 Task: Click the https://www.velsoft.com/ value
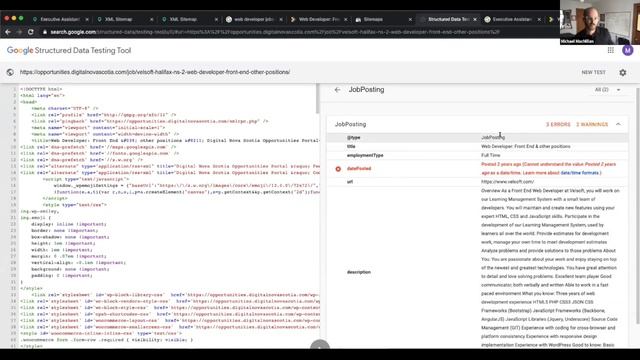[507, 182]
